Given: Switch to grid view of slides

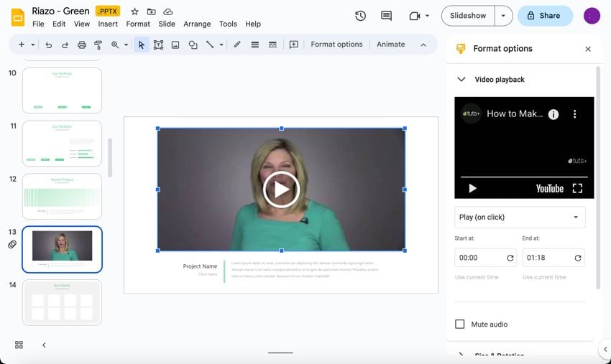Looking at the screenshot, I should (x=19, y=345).
